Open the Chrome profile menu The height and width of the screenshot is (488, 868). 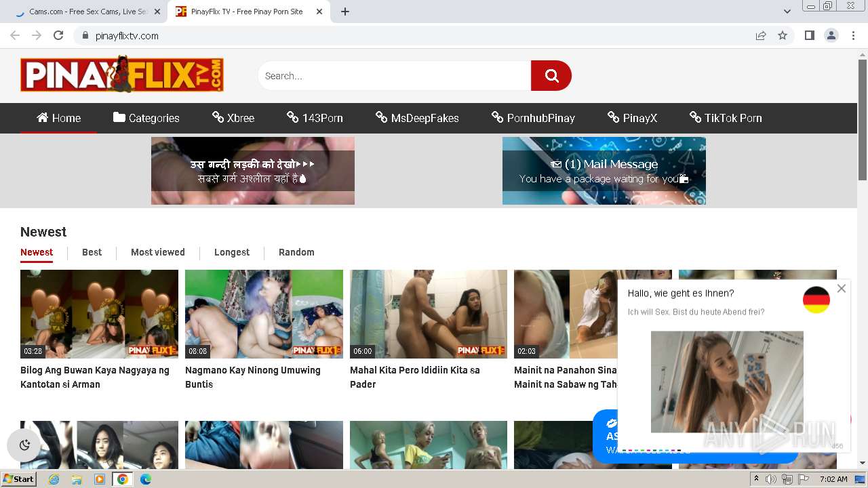point(831,35)
